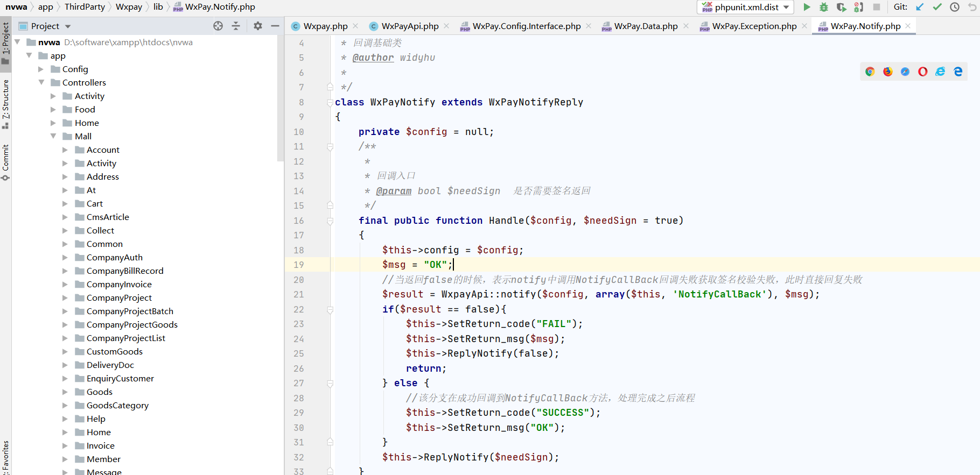Collapse the nvwa root folder
This screenshot has height=475, width=980.
(17, 42)
